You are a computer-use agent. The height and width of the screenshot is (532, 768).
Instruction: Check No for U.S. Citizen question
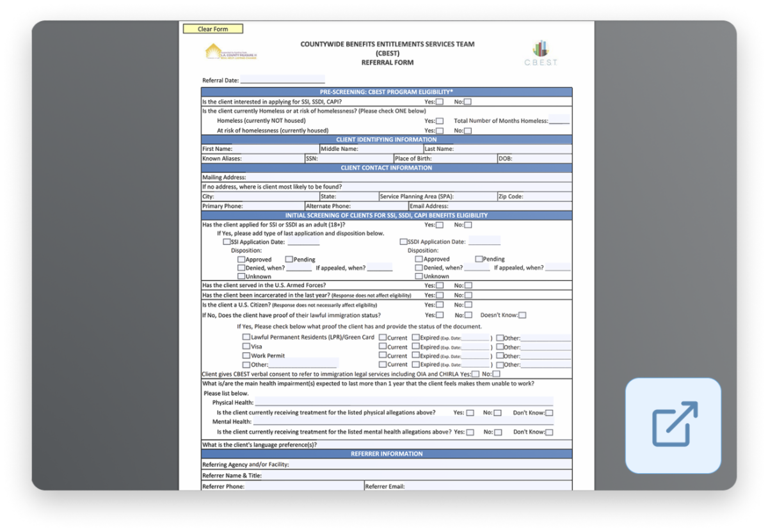[x=468, y=305]
